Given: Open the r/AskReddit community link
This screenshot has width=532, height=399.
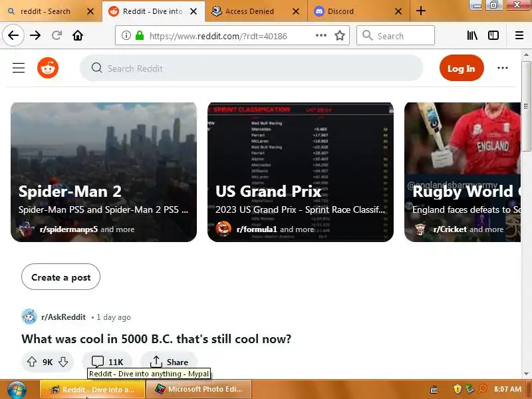Looking at the screenshot, I should (63, 317).
